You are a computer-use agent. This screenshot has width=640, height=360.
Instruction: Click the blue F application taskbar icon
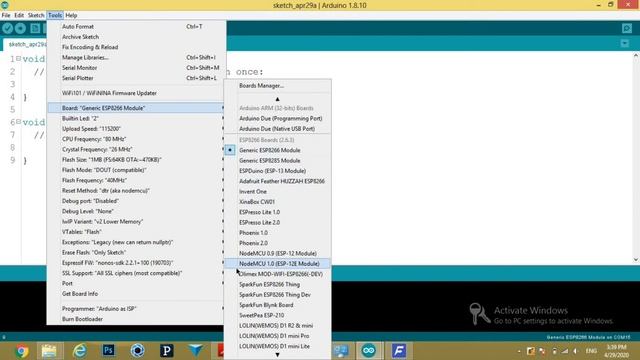point(399,351)
